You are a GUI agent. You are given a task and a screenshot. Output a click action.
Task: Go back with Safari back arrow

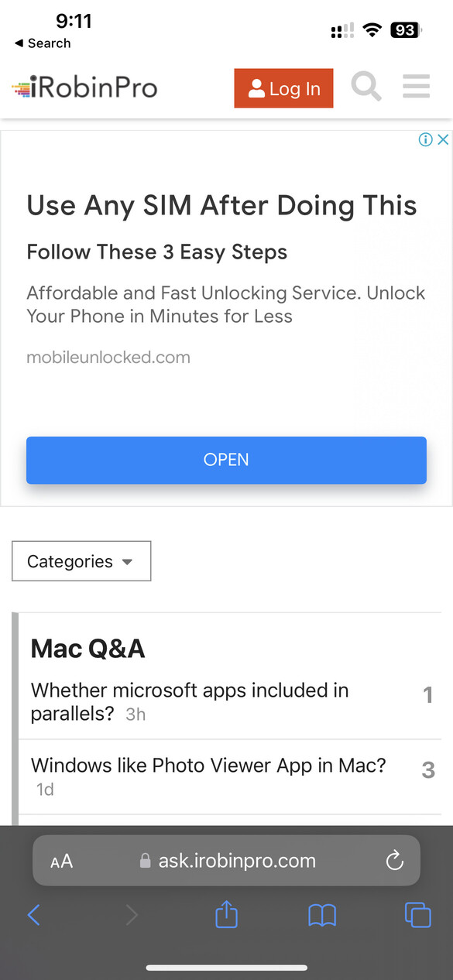point(33,916)
